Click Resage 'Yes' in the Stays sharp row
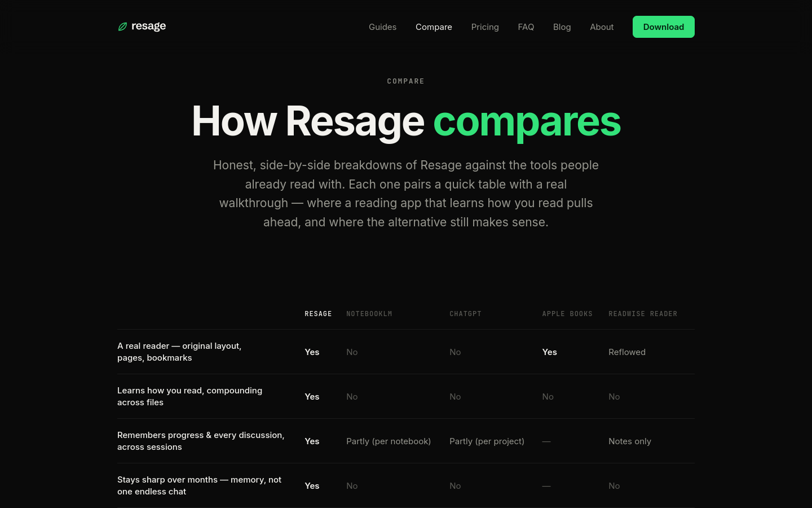The image size is (812, 508). [312, 485]
